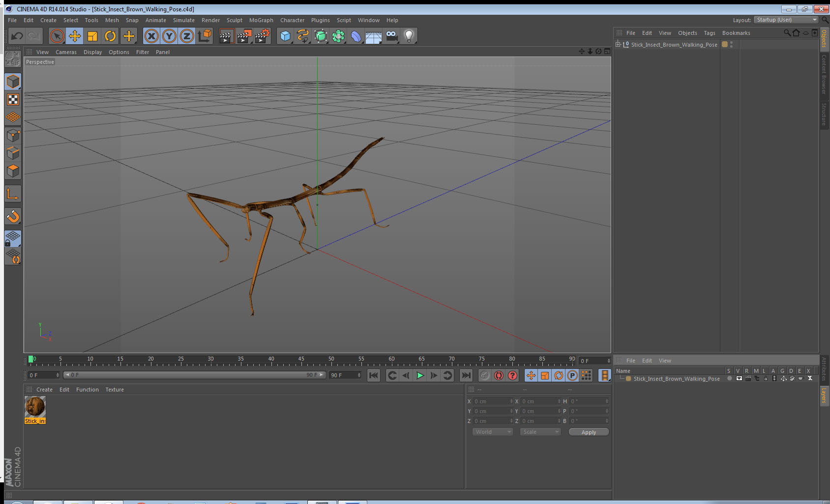Image resolution: width=830 pixels, height=504 pixels.
Task: Toggle locked workplane icon
Action: [x=13, y=239]
